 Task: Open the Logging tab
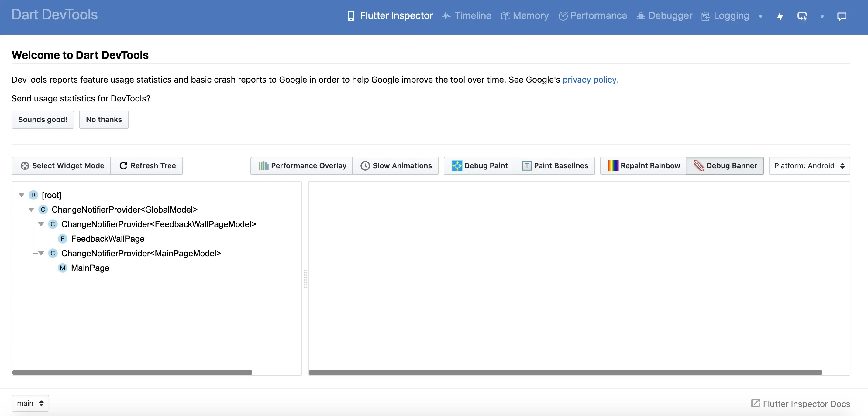coord(725,15)
